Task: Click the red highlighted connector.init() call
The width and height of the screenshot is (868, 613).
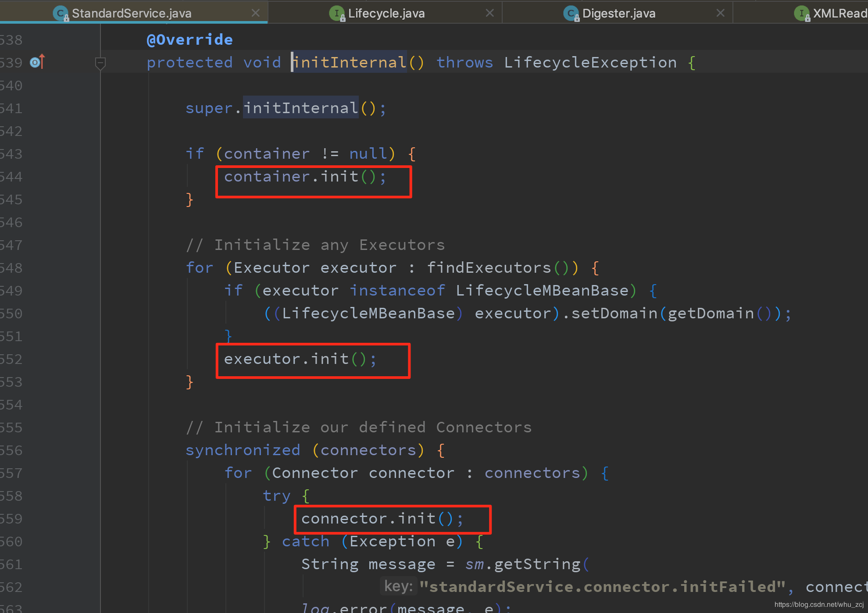Action: [x=385, y=517]
